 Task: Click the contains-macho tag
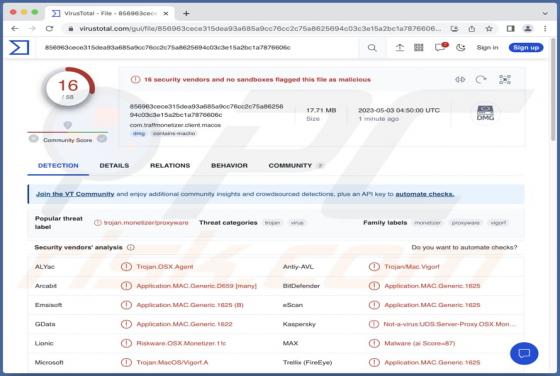pos(174,133)
